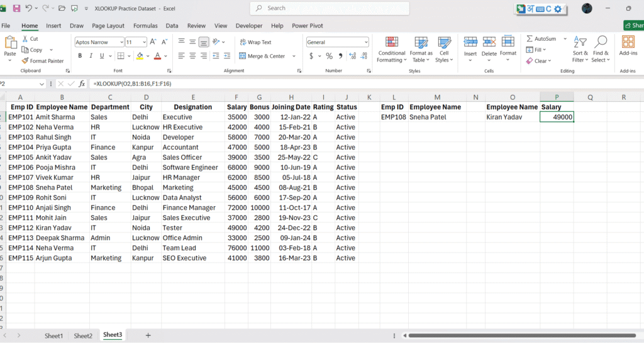Click the Decrease Decimal icon
This screenshot has height=343, width=644.
click(x=364, y=56)
